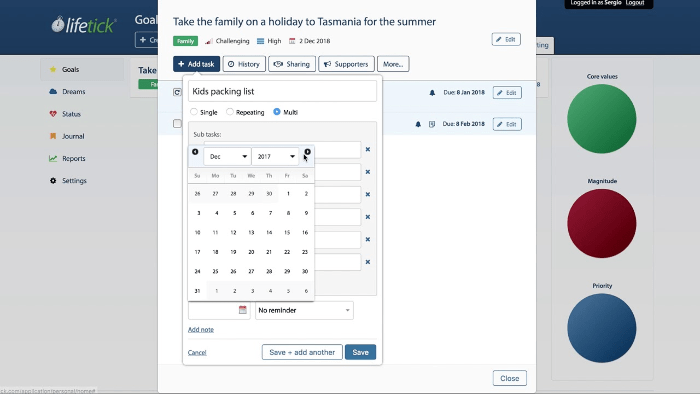Click Save + add another button
Viewport: 700px width, 394px height.
pyautogui.click(x=302, y=352)
